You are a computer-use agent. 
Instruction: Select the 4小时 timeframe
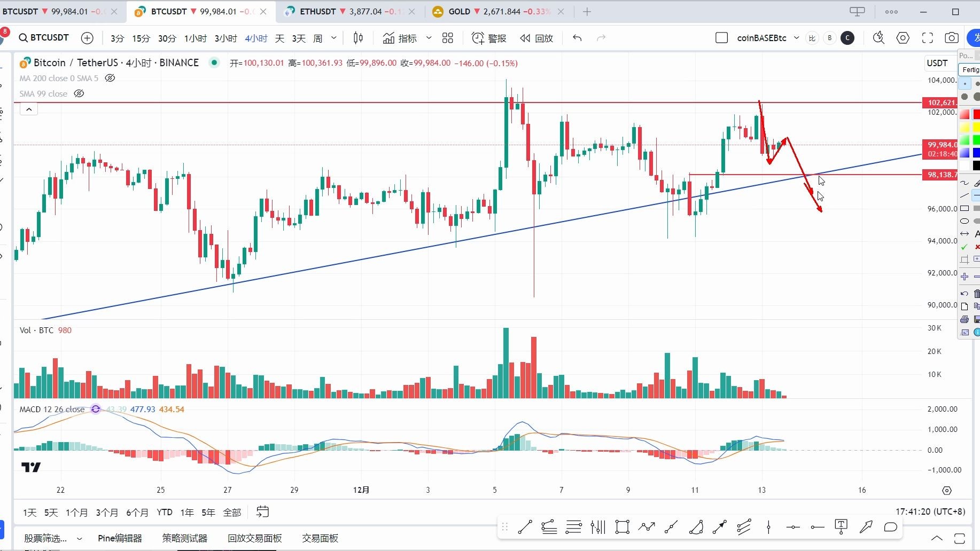click(x=256, y=38)
